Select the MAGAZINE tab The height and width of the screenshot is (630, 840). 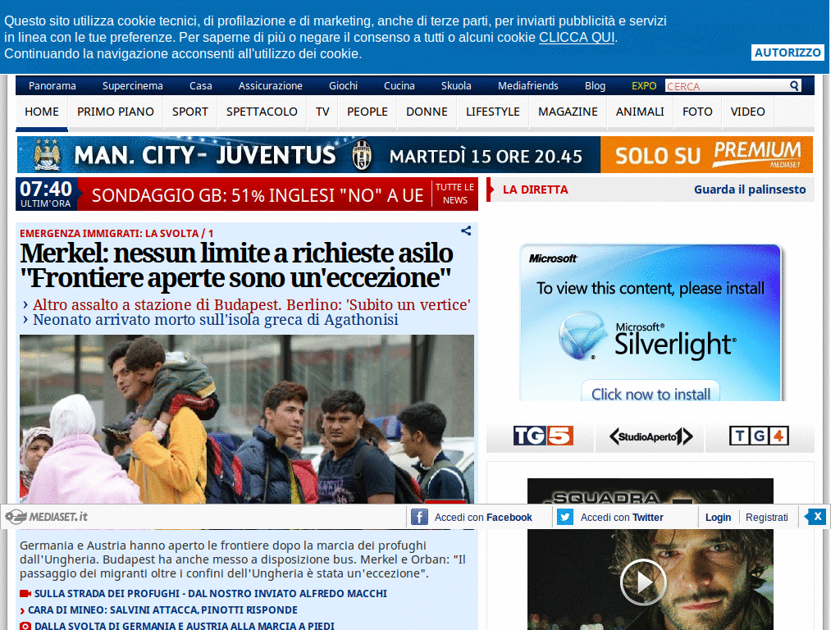coord(568,112)
